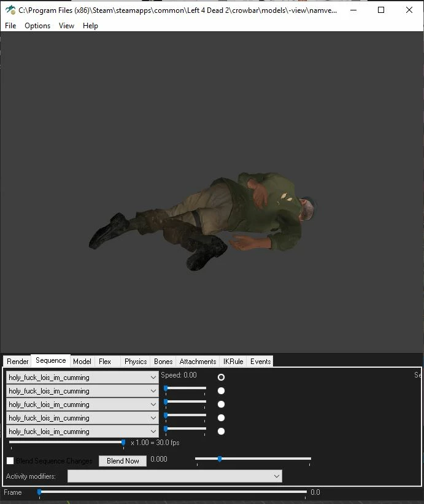Select the first sequence radio button
Image resolution: width=424 pixels, height=504 pixels.
(221, 377)
